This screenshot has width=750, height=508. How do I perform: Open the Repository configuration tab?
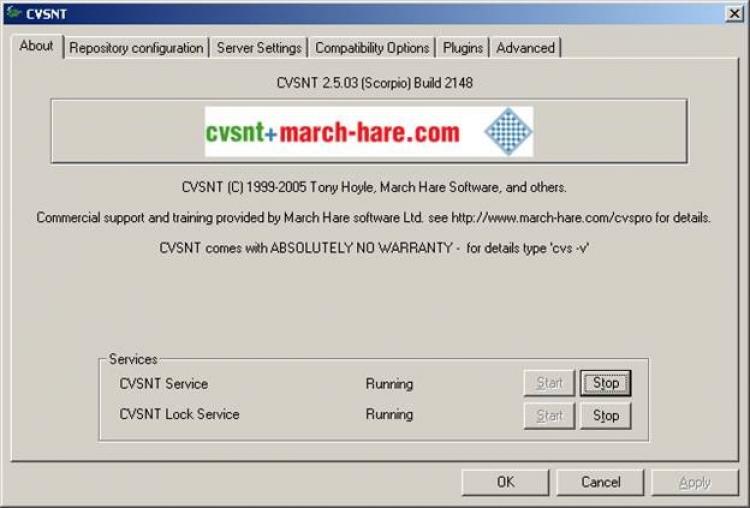tap(136, 48)
